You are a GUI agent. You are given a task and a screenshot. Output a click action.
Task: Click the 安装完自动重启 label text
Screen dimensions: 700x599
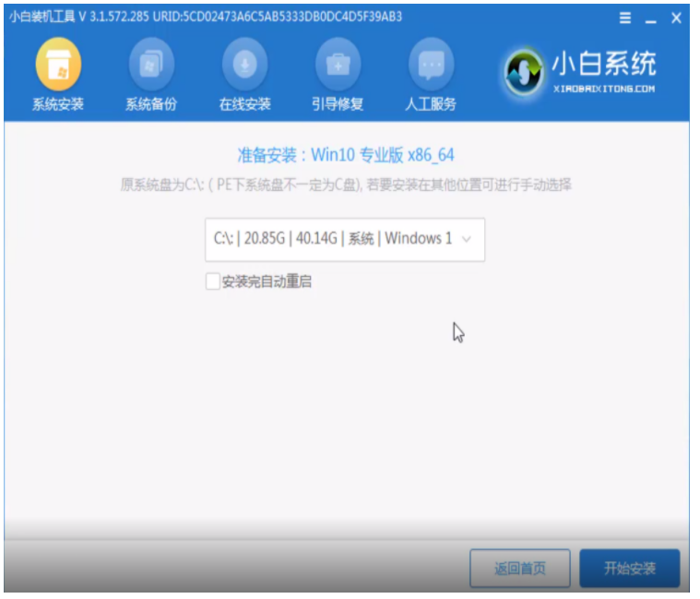(267, 282)
